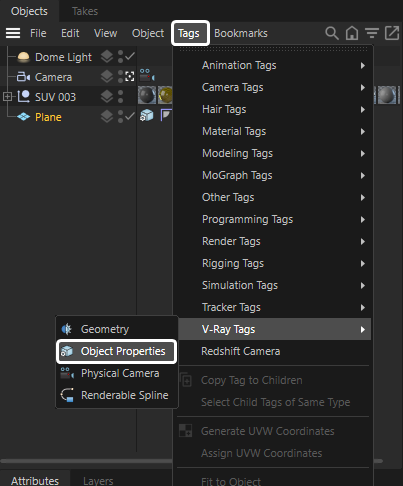The width and height of the screenshot is (403, 486).
Task: Select the V-Ray Physical Camera tag on Camera
Action: 147,75
